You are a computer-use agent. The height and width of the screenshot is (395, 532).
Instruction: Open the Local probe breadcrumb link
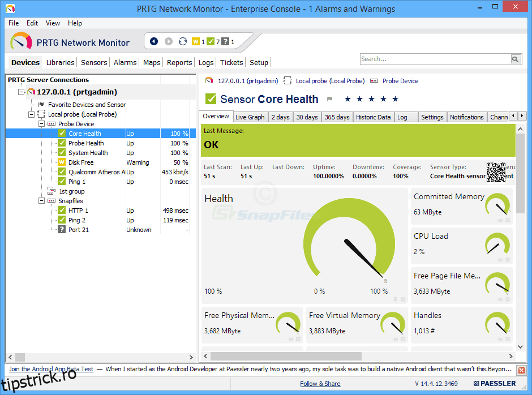point(330,81)
